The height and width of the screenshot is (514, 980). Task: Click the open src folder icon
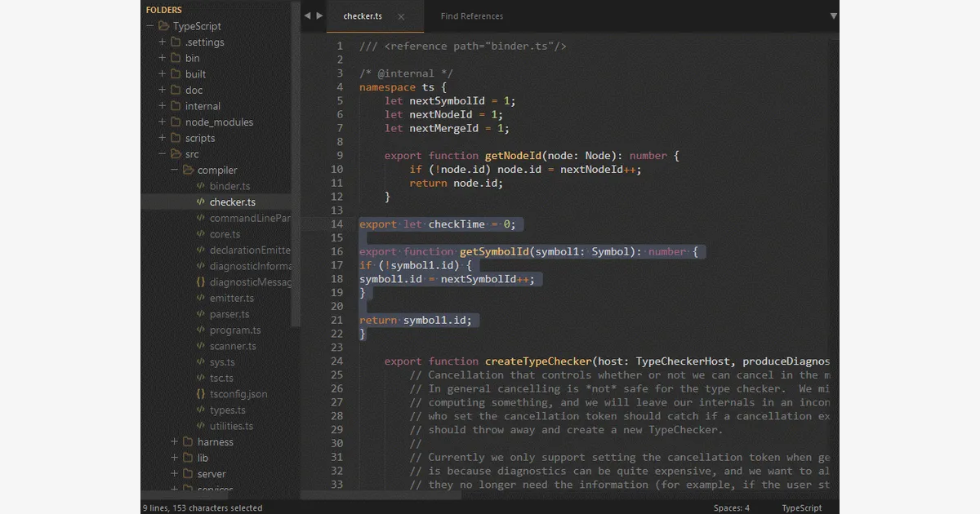(176, 154)
